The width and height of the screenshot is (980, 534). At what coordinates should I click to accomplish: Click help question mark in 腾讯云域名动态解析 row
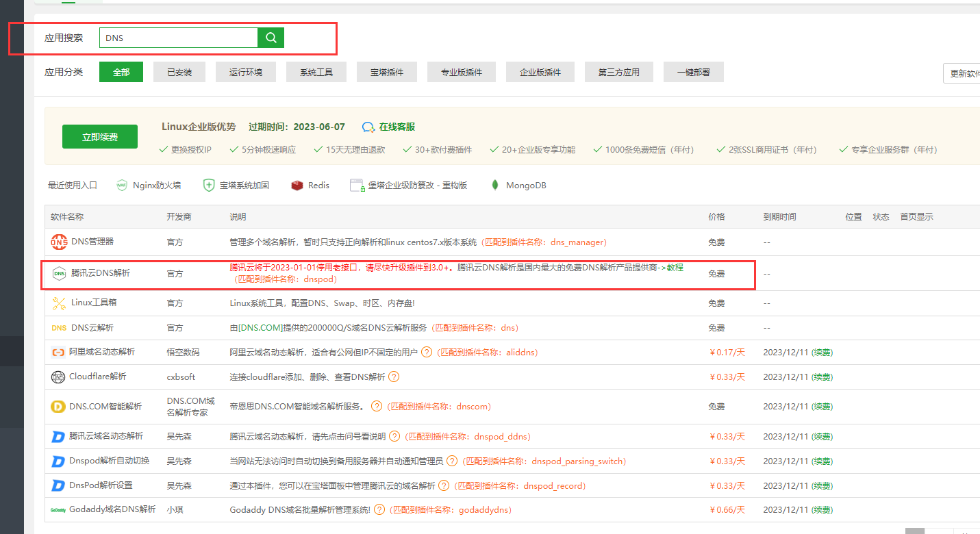click(x=394, y=436)
